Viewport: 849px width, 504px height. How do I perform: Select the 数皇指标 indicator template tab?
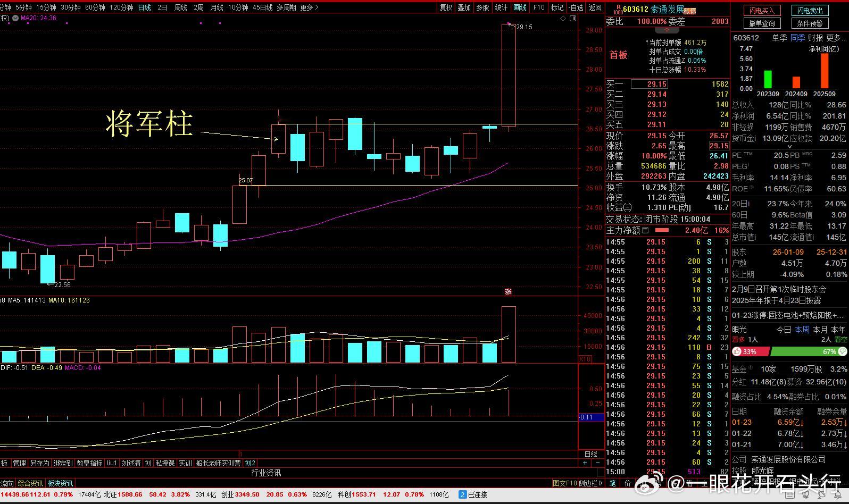coord(89,463)
